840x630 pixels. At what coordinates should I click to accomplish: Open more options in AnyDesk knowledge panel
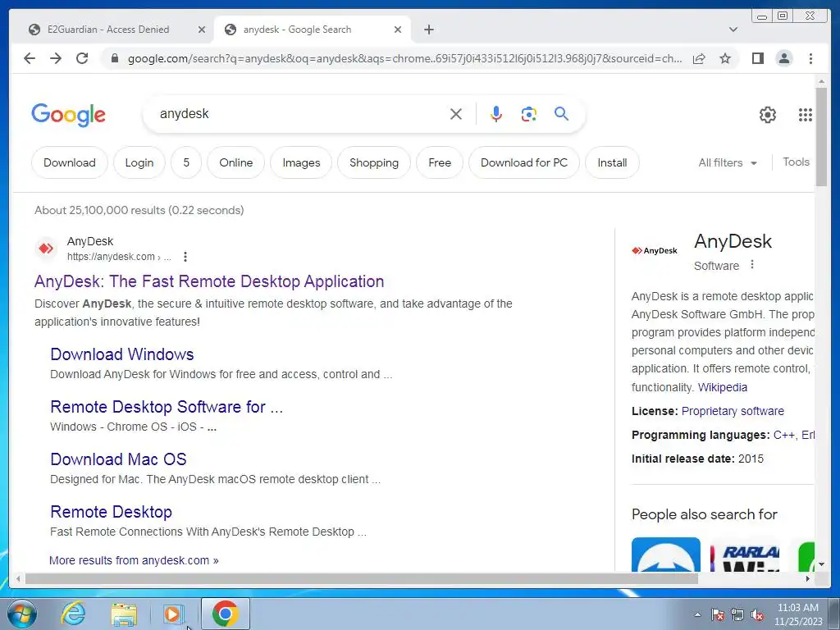click(x=752, y=265)
